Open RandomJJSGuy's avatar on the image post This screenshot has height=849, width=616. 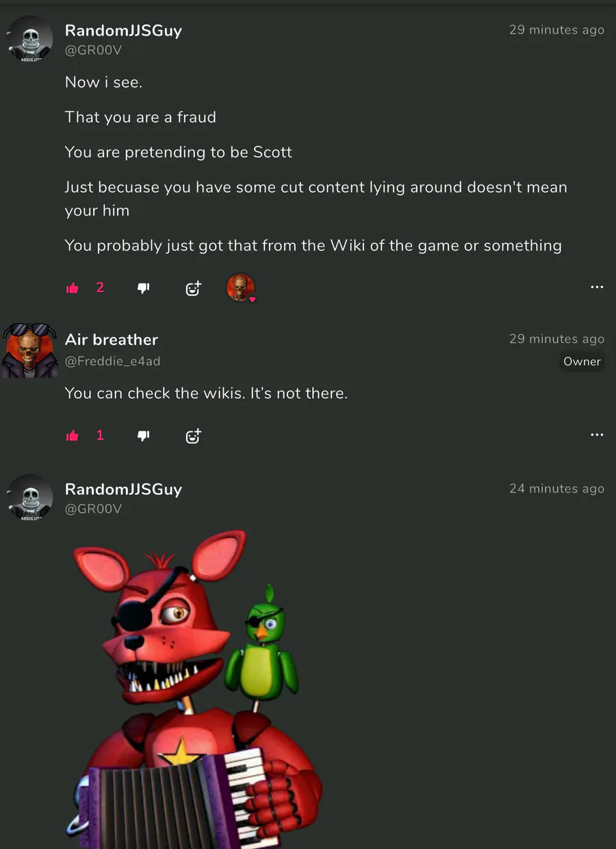(29, 498)
